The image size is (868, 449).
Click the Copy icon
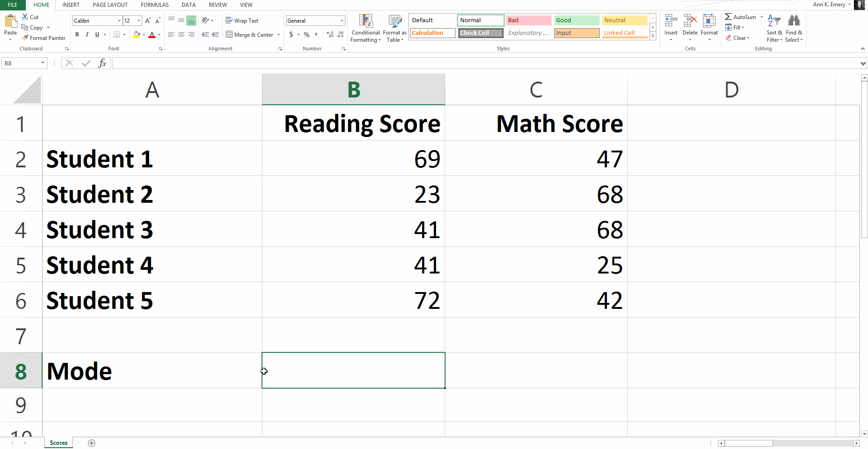25,27
